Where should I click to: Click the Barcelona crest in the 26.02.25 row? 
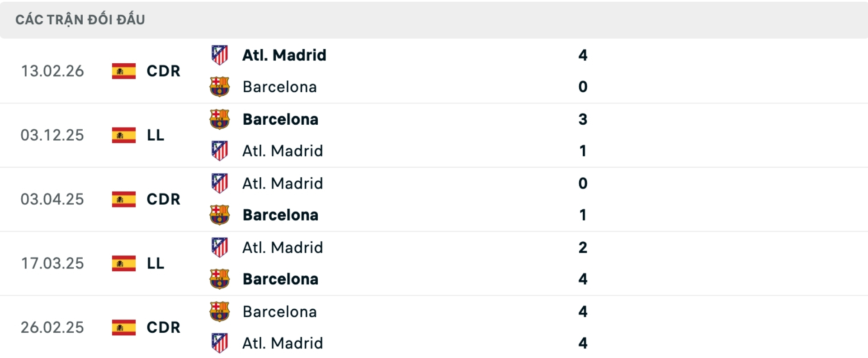(x=220, y=311)
